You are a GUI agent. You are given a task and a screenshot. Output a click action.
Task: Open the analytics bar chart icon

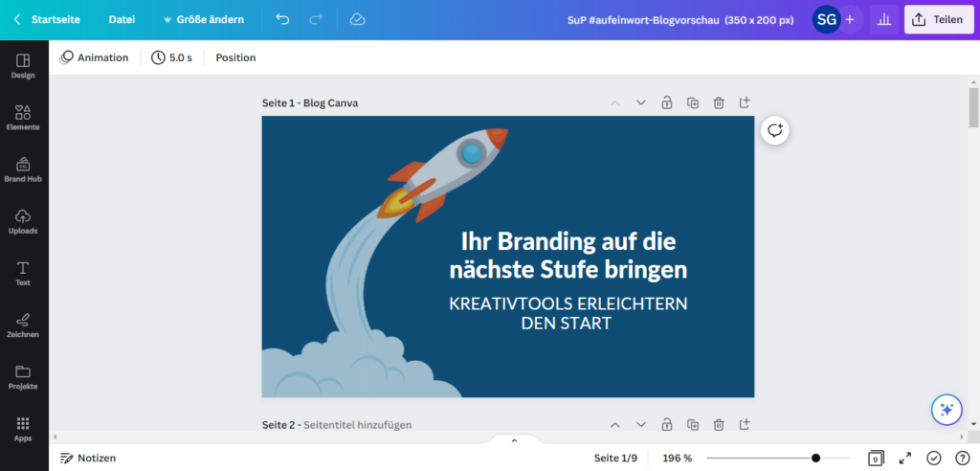883,19
